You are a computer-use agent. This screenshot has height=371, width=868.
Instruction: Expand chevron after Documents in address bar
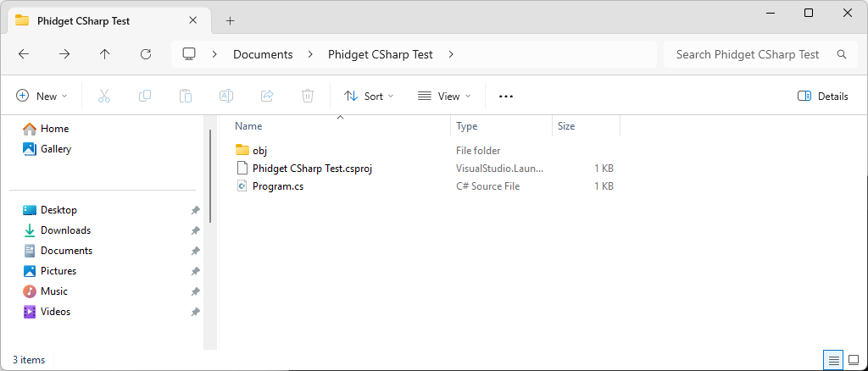pos(310,54)
